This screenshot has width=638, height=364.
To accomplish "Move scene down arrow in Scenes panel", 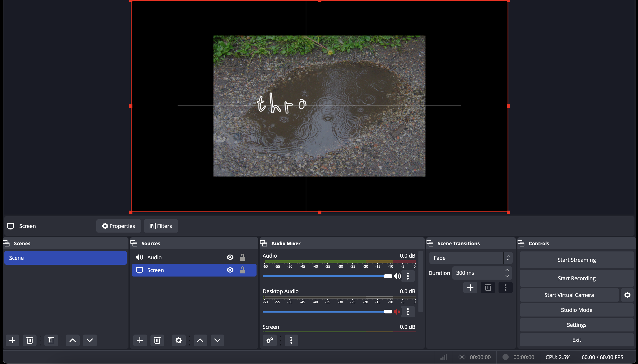I will click(x=90, y=340).
